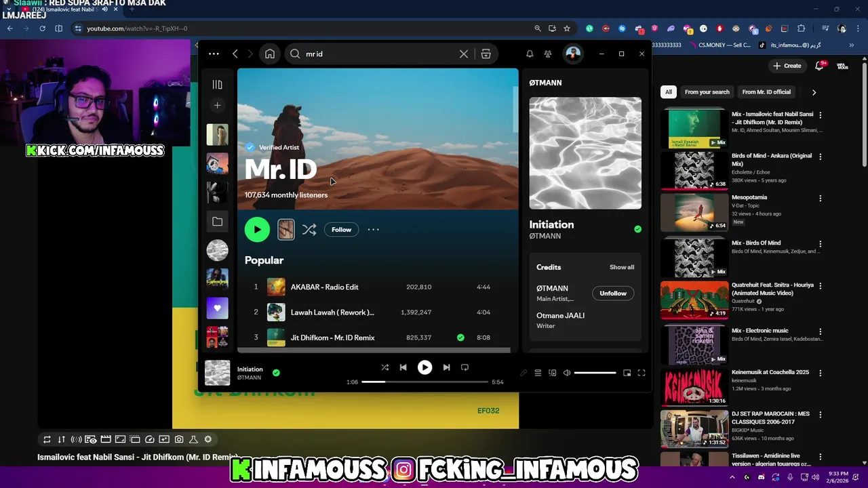Open Spotify Home via house icon

click(x=270, y=54)
